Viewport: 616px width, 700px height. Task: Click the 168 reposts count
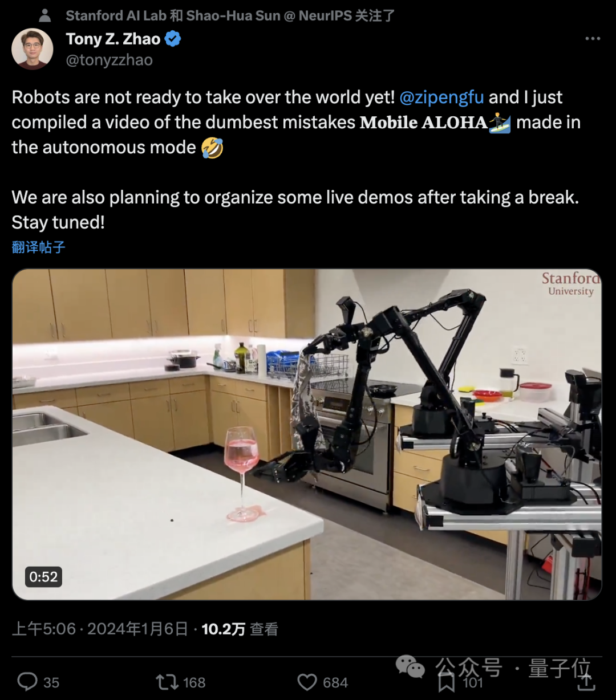194,682
